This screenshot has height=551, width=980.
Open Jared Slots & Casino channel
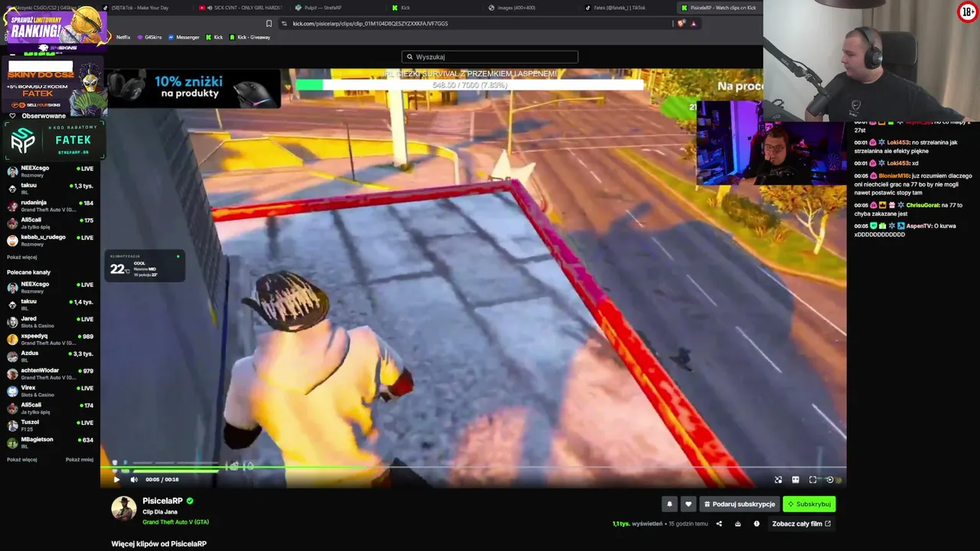[x=51, y=321]
